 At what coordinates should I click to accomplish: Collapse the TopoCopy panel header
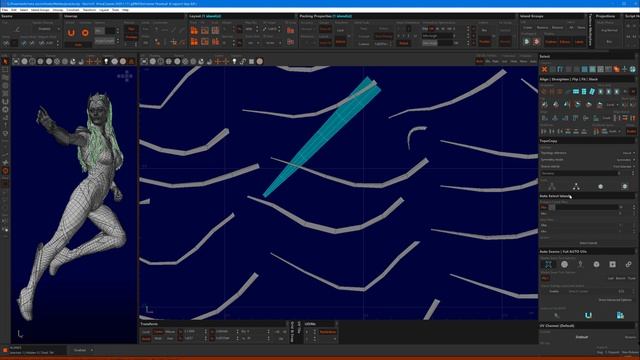click(587, 141)
